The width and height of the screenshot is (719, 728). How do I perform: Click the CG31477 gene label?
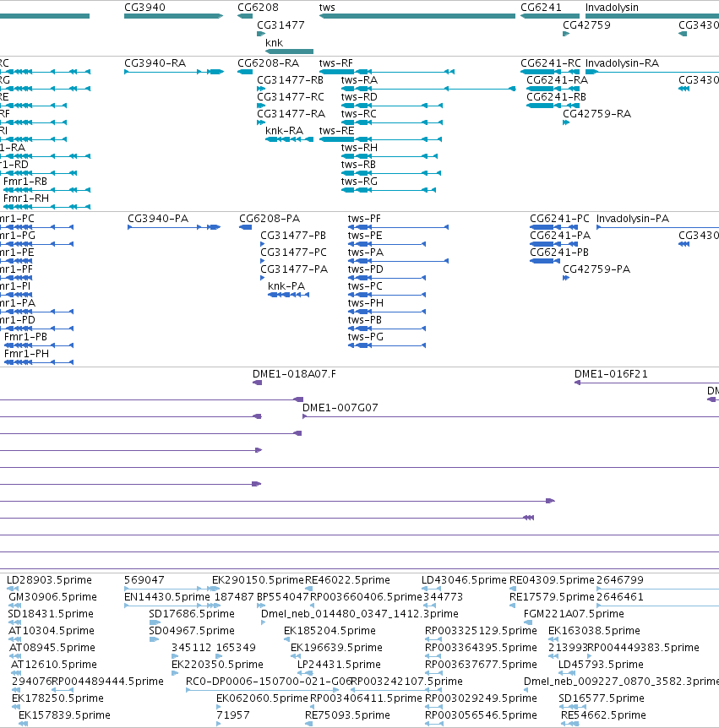click(281, 25)
